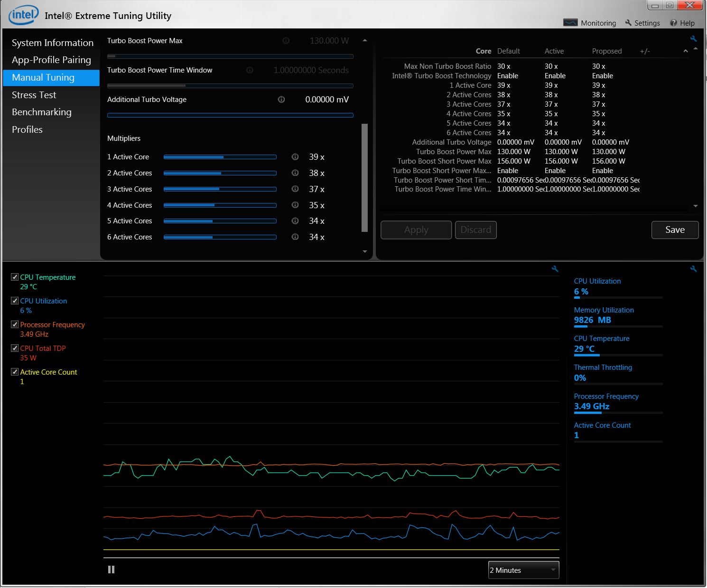The width and height of the screenshot is (707, 588).
Task: Open the Stress Test section
Action: (x=34, y=95)
